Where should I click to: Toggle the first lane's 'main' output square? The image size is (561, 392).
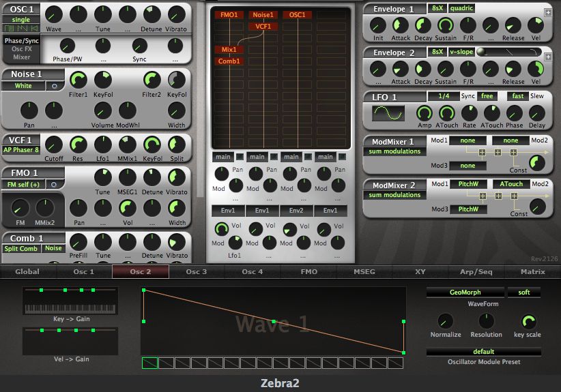coord(240,157)
